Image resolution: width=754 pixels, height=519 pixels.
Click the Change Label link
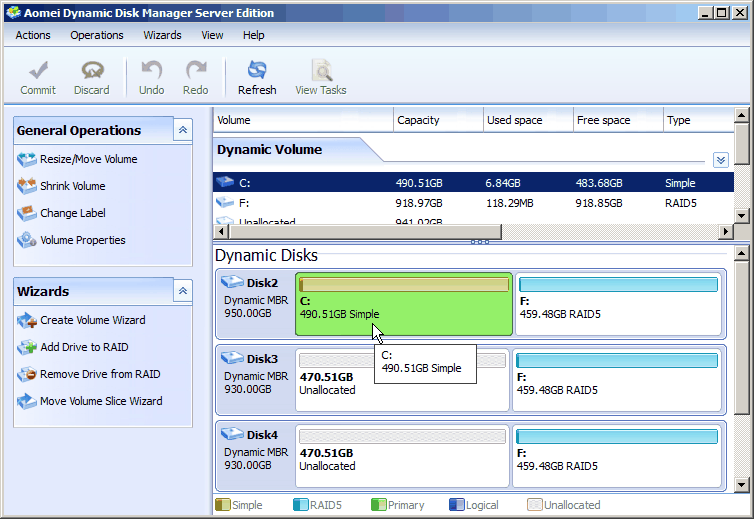[x=73, y=213]
